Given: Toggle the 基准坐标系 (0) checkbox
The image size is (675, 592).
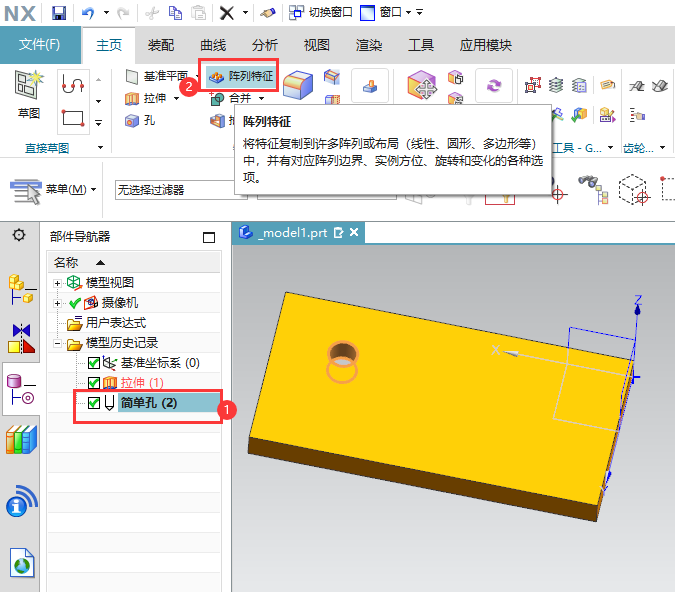Looking at the screenshot, I should 94,363.
